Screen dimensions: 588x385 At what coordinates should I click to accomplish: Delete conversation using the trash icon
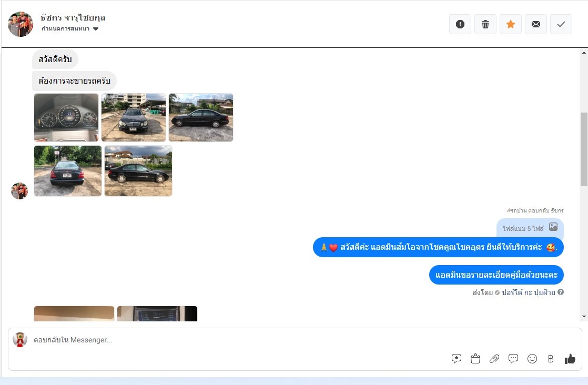[485, 24]
